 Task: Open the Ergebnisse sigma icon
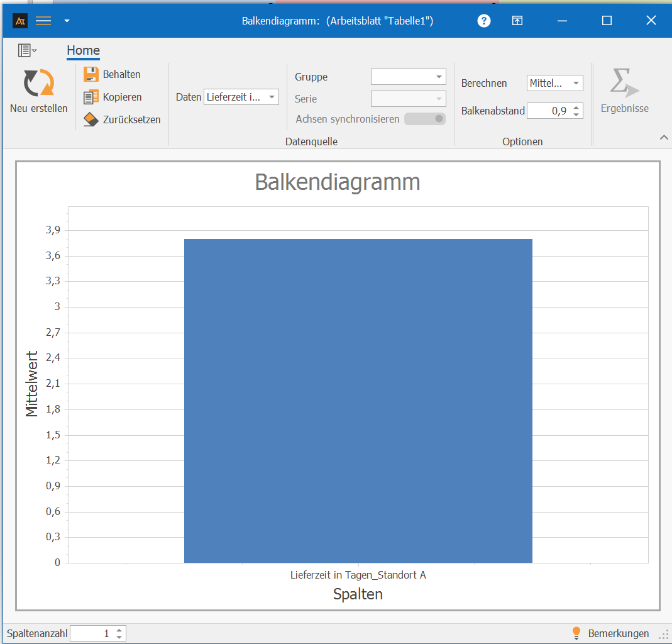[624, 83]
